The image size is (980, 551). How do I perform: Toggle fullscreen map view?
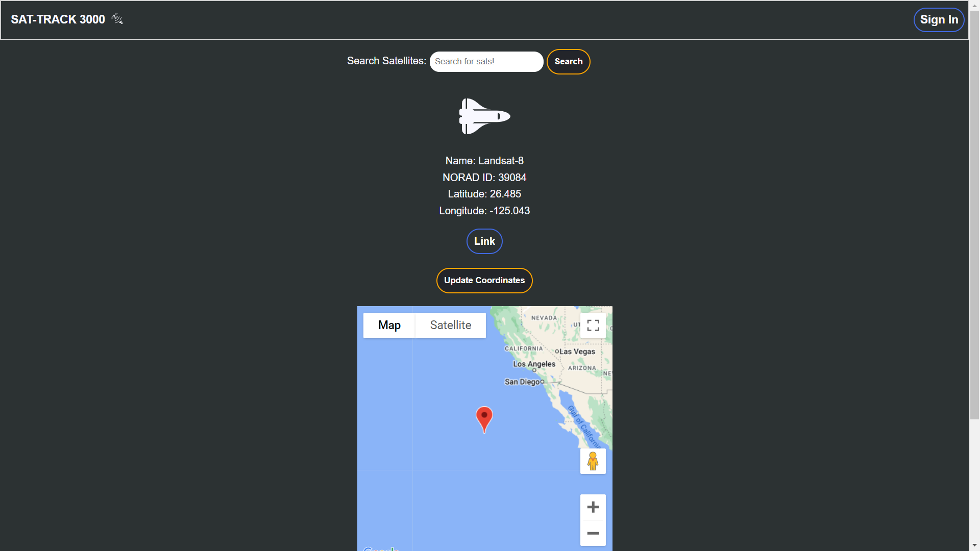(593, 325)
